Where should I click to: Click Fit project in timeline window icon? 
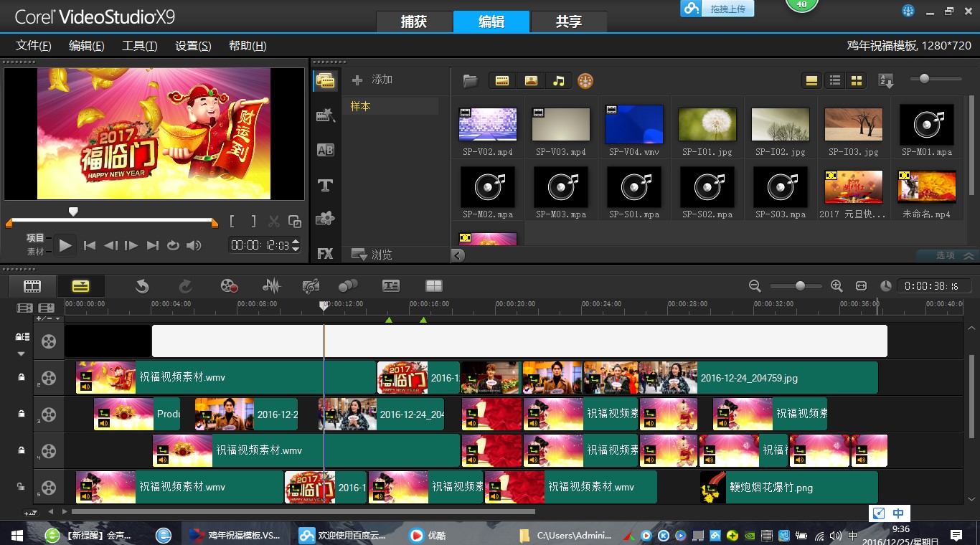(861, 285)
